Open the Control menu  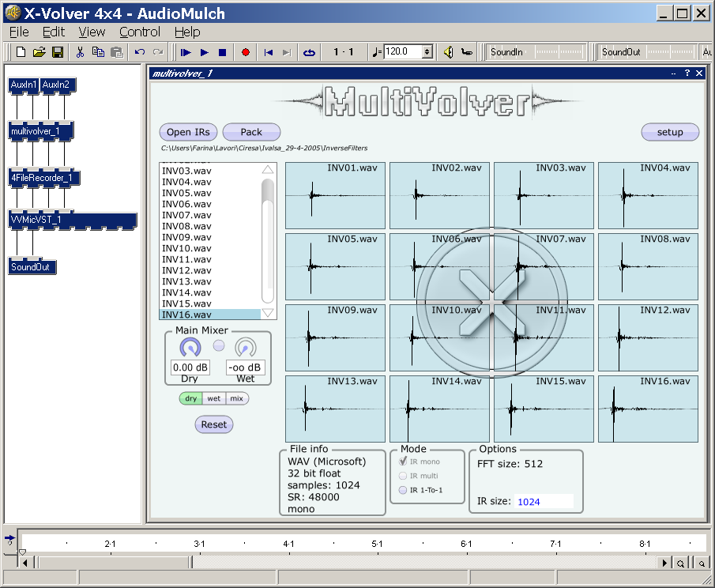(x=140, y=32)
